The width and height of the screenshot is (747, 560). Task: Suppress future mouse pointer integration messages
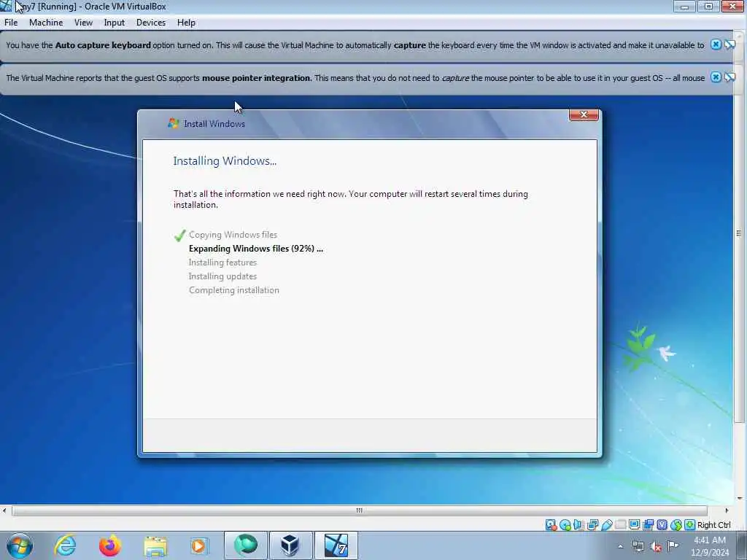pyautogui.click(x=729, y=77)
